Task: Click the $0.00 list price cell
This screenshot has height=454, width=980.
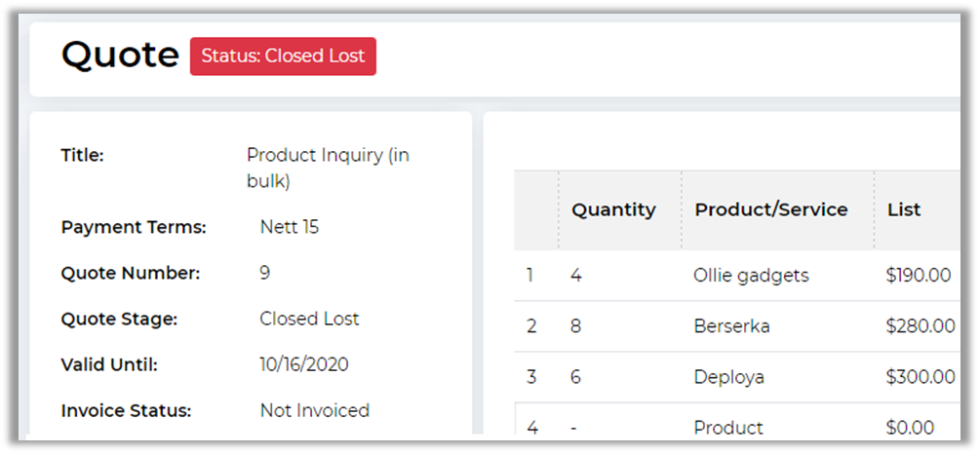Action: (910, 428)
